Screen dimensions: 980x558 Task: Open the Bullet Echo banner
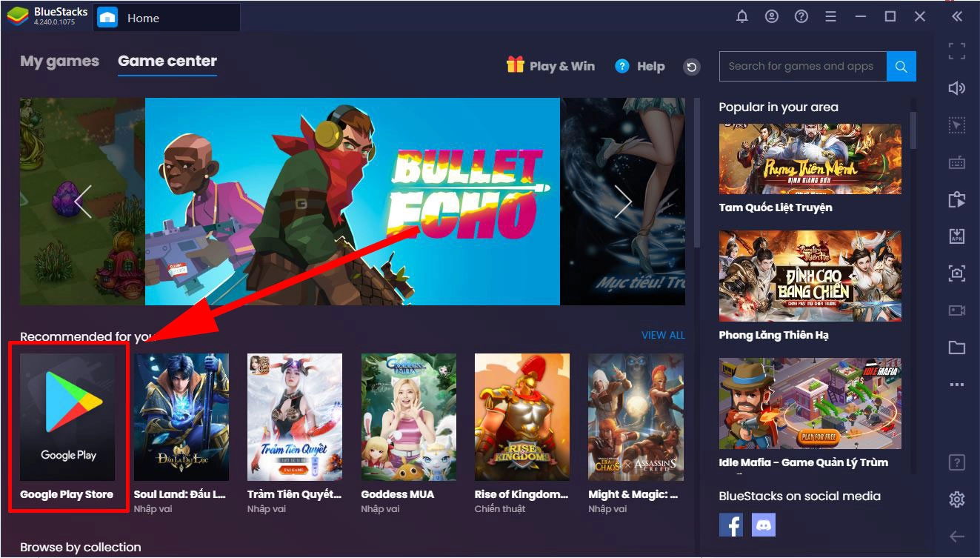[x=353, y=202]
